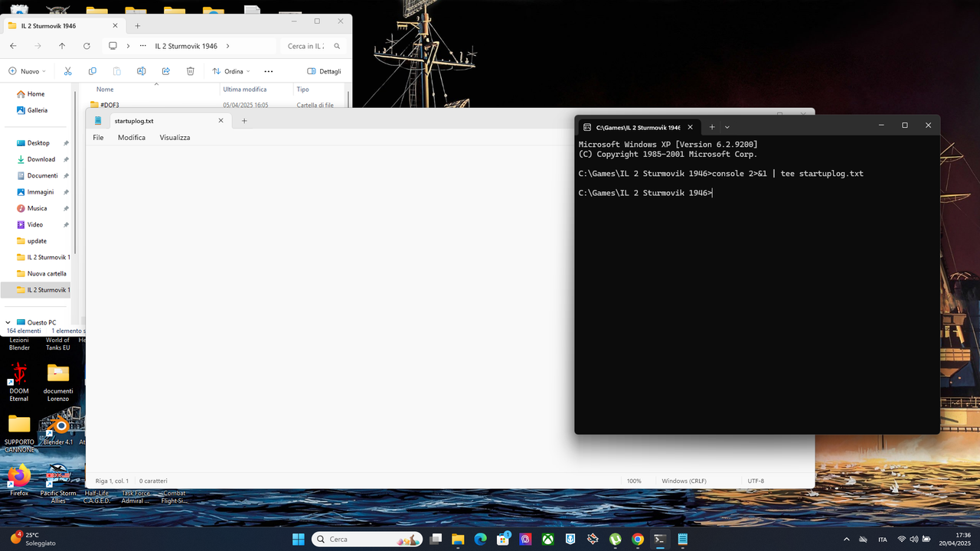Open Microsoft Edge from the taskbar
The width and height of the screenshot is (980, 551).
480,539
